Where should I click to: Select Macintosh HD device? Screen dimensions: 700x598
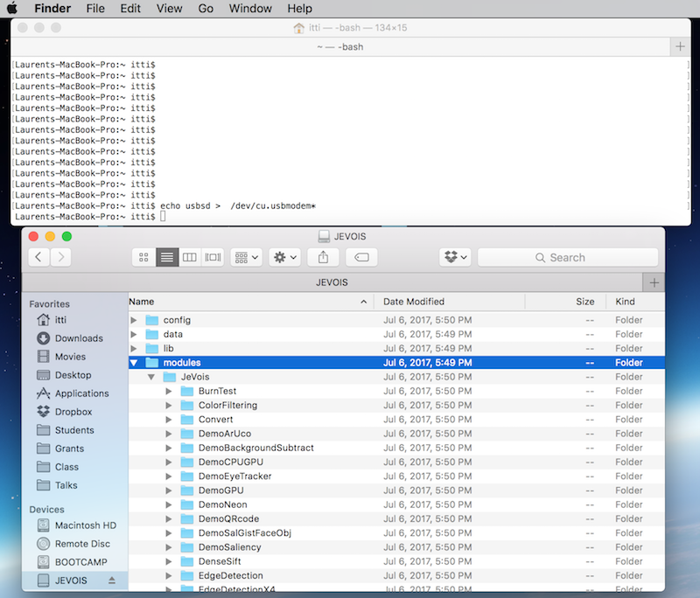(74, 525)
